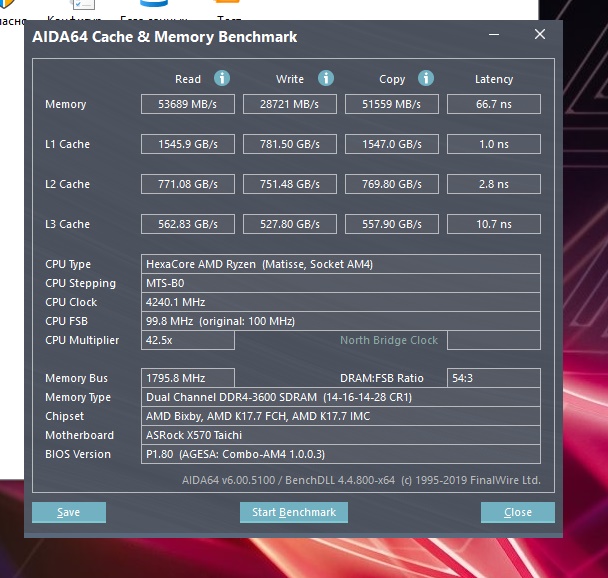Click L3 Cache Copy value 557.90 GB/s

[392, 224]
